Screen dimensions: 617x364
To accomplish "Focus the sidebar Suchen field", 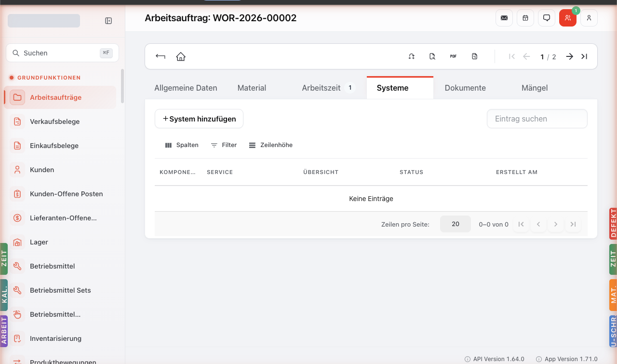I will coord(62,53).
